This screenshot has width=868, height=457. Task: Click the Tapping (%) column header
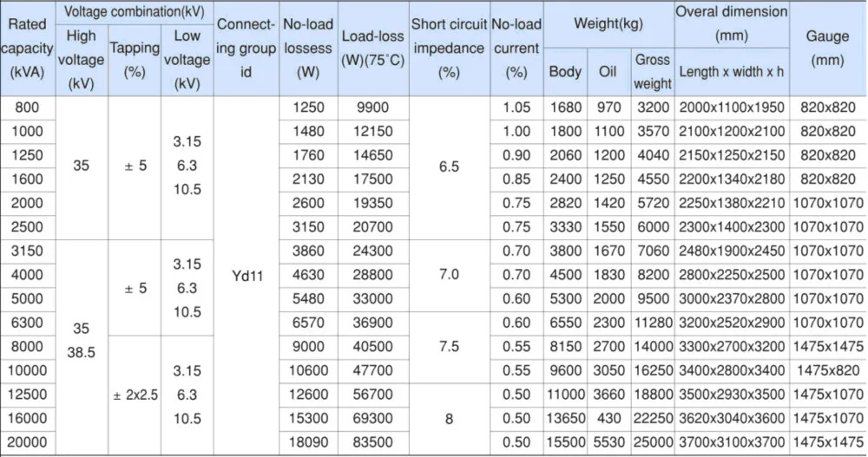(135, 59)
